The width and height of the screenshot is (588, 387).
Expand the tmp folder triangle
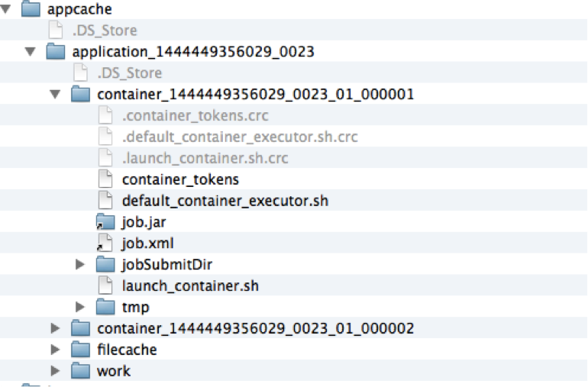click(80, 307)
